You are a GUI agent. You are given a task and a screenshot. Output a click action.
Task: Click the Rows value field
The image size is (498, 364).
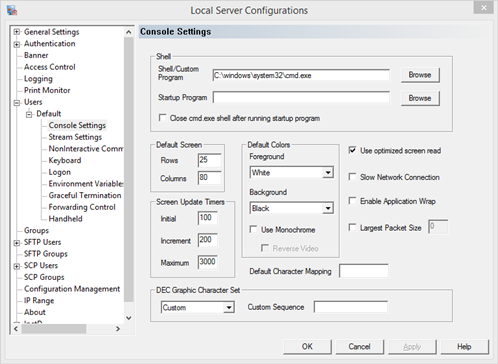tap(209, 160)
